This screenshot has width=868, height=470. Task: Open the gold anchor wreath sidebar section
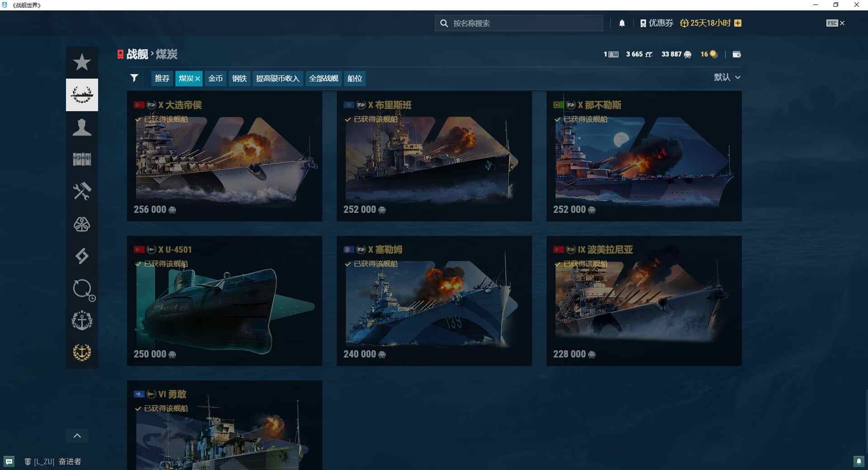click(x=82, y=352)
